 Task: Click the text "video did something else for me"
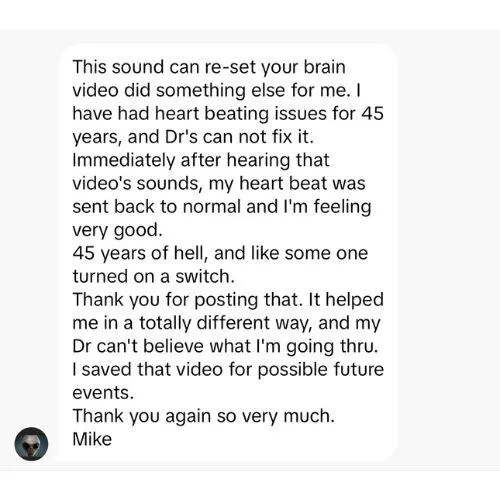[x=210, y=90]
